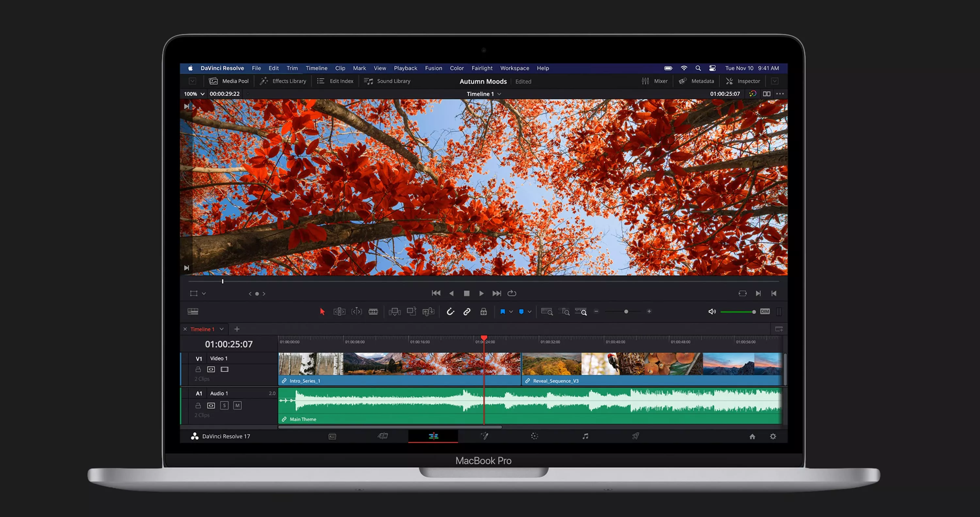Open the Media Pool panel
The width and height of the screenshot is (980, 517).
[228, 81]
